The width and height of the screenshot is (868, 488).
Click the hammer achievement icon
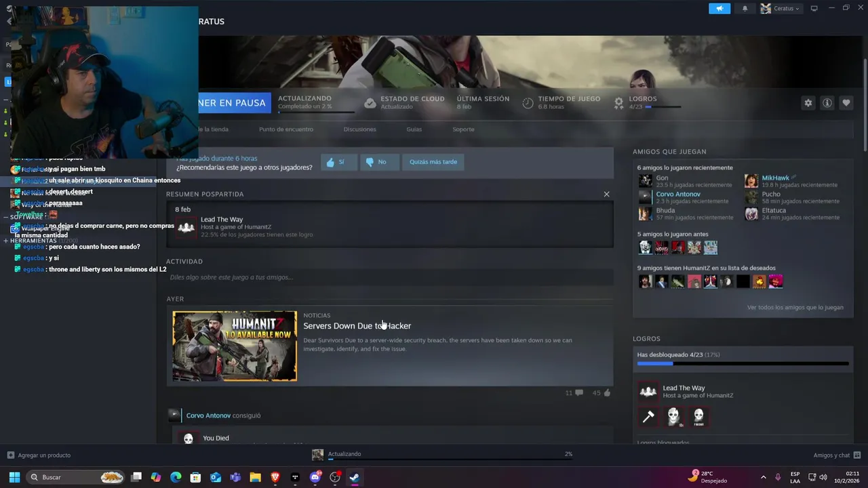pyautogui.click(x=648, y=417)
